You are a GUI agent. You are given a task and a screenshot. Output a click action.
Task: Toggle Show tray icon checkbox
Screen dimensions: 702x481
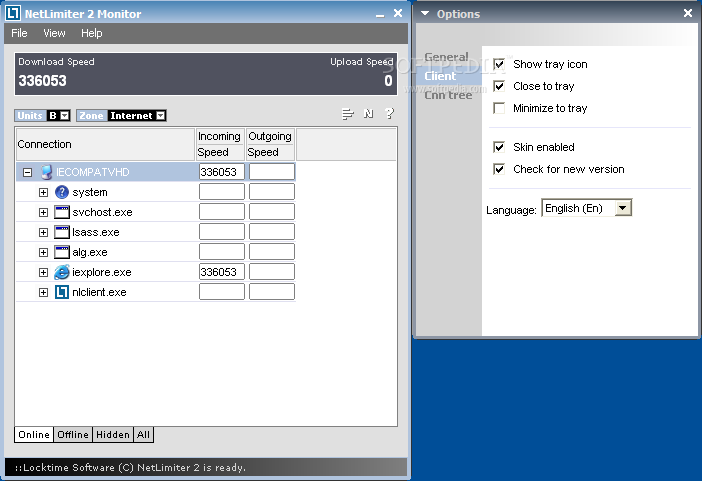pos(499,64)
